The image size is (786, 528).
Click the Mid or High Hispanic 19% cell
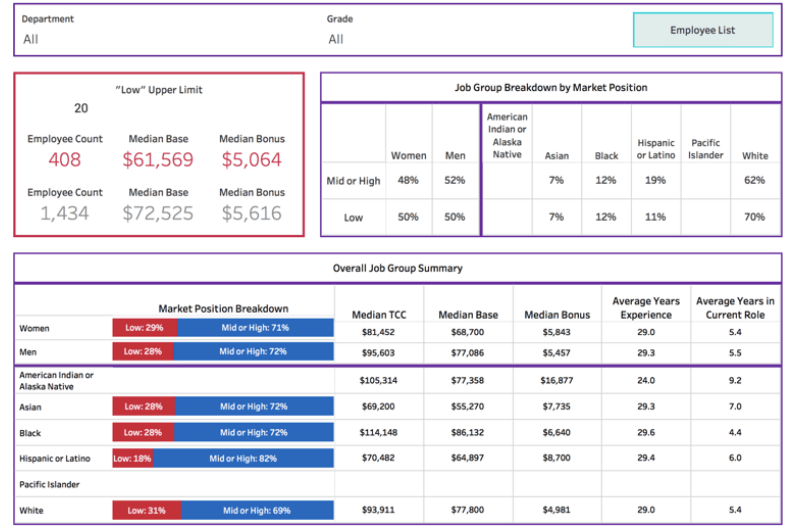655,180
